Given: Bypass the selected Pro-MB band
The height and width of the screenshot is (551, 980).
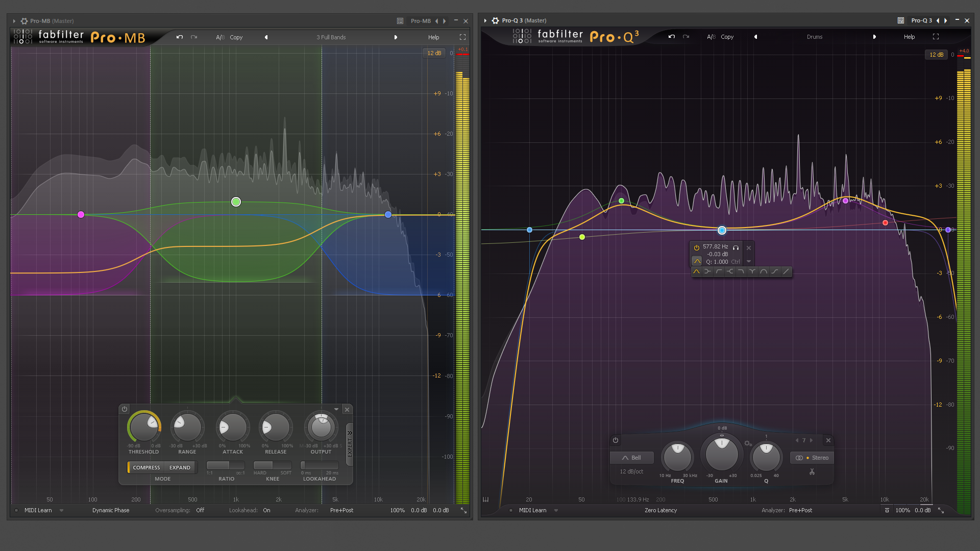Looking at the screenshot, I should tap(125, 409).
